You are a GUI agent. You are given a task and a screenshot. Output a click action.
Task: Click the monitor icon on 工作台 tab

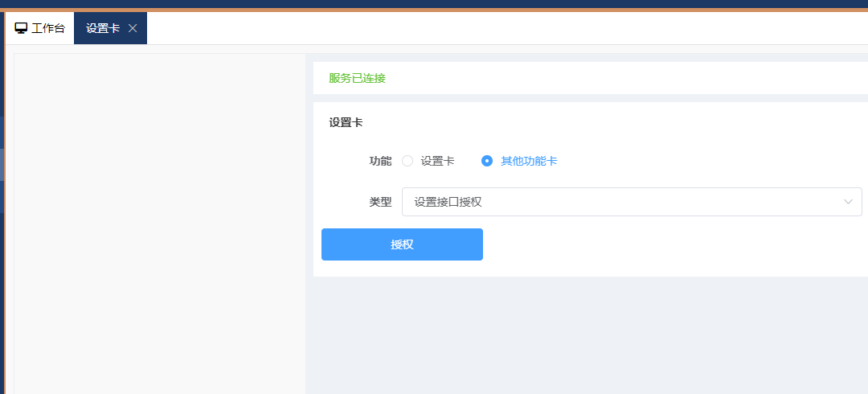click(x=21, y=28)
